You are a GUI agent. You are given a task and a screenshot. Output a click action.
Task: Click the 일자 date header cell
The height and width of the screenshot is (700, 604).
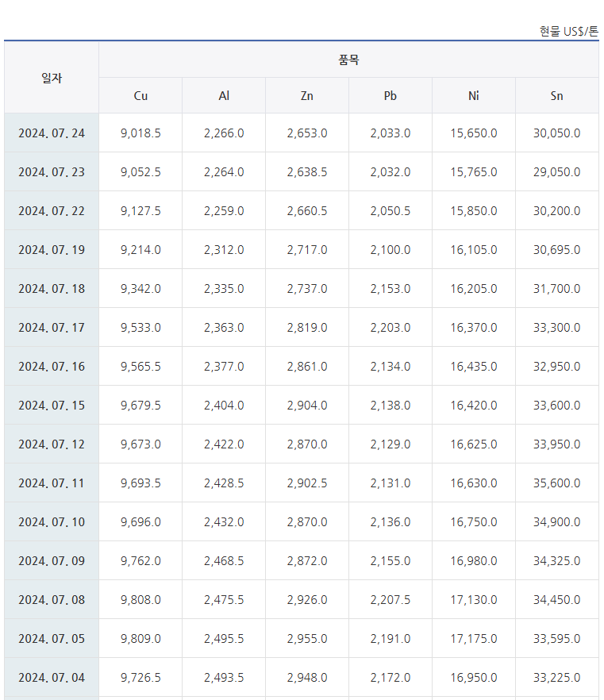pos(52,78)
